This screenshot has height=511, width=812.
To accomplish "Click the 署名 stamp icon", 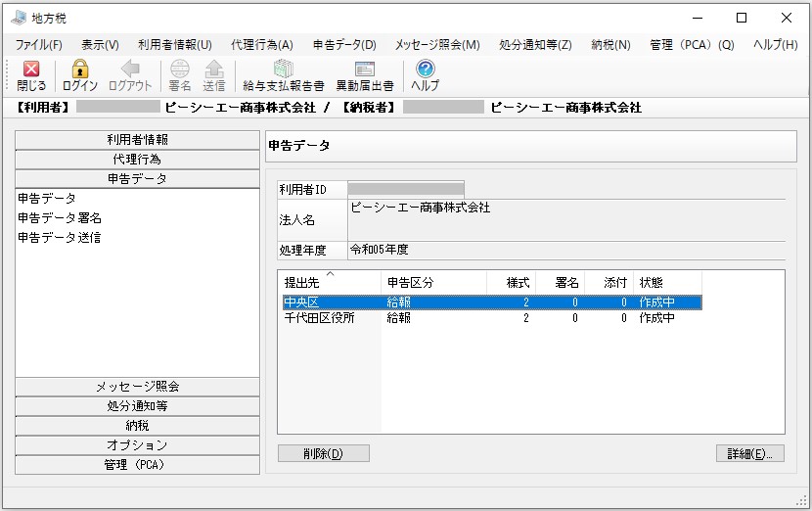I will (x=180, y=69).
